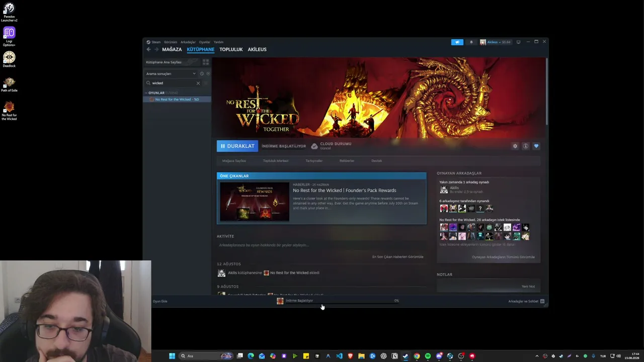Open game settings gear icon
Image resolution: width=644 pixels, height=362 pixels.
(x=515, y=146)
